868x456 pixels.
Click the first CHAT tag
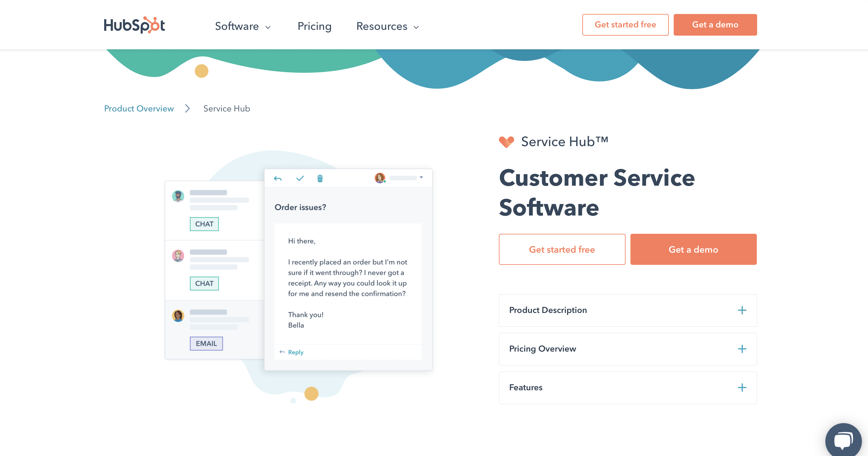pos(204,224)
